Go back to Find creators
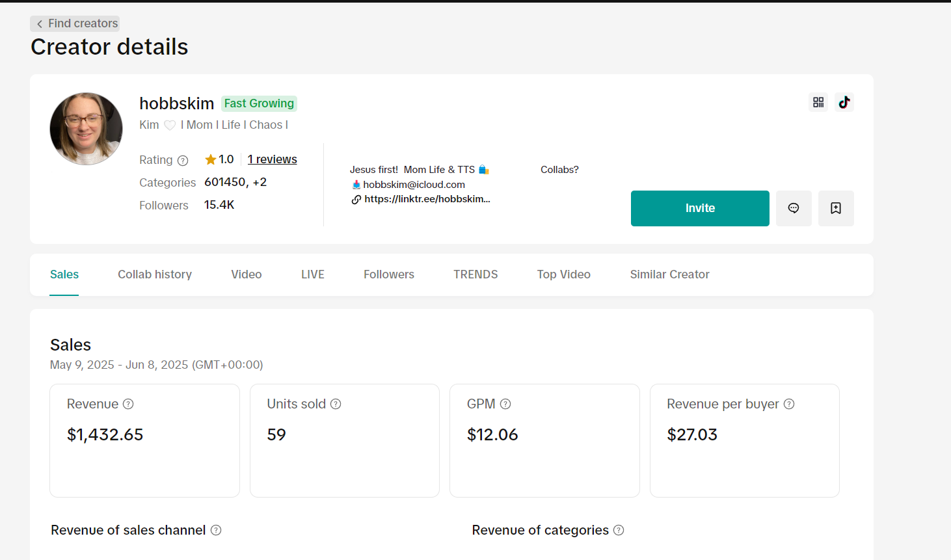 75,23
